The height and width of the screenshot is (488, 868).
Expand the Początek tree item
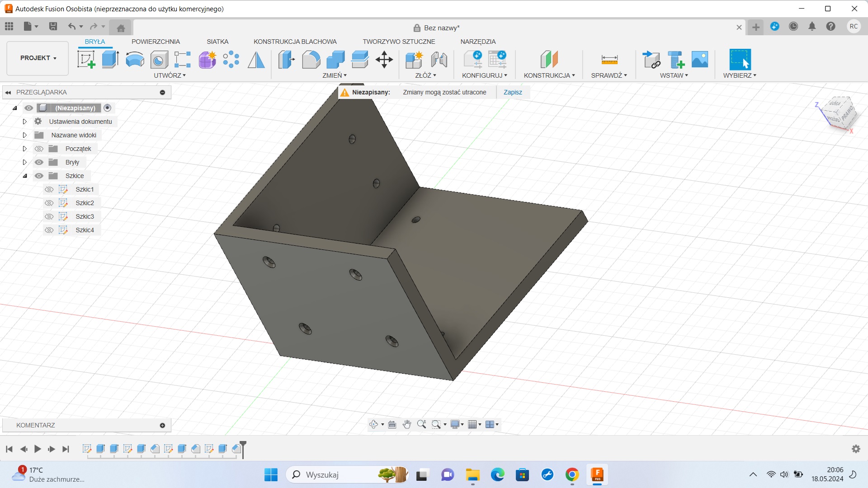pos(24,148)
